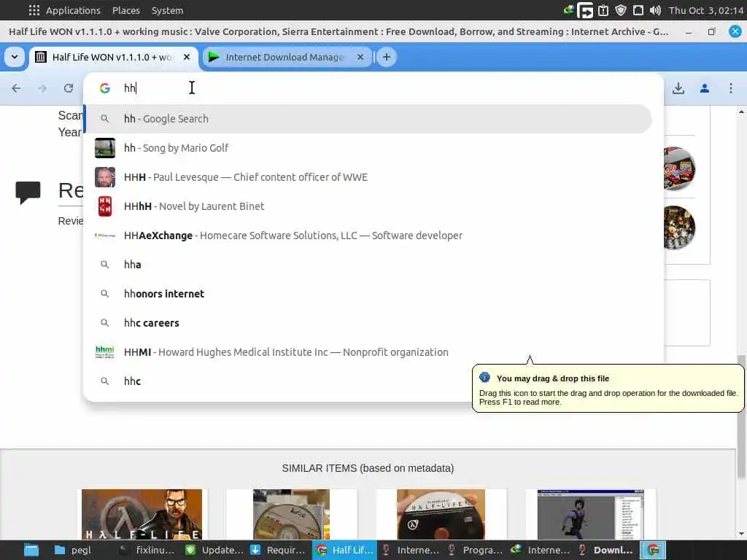
Task: Open the pegl folder taskbar item
Action: (73, 550)
